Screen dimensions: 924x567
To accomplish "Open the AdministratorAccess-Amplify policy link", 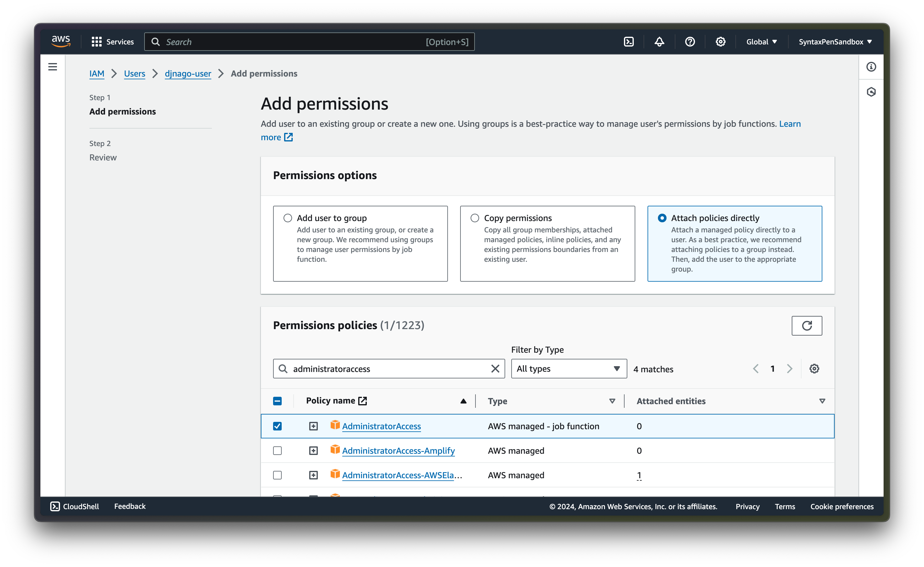I will (398, 450).
